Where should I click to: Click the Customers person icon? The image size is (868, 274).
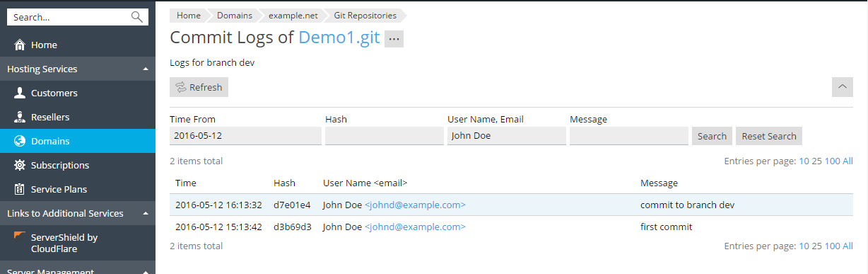(x=20, y=93)
